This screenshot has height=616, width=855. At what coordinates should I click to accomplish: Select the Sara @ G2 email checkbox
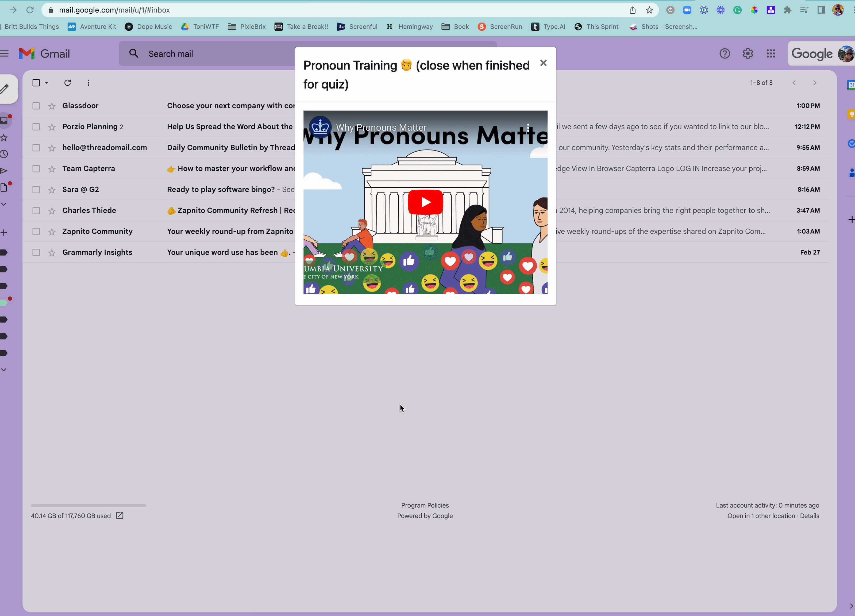pos(36,190)
